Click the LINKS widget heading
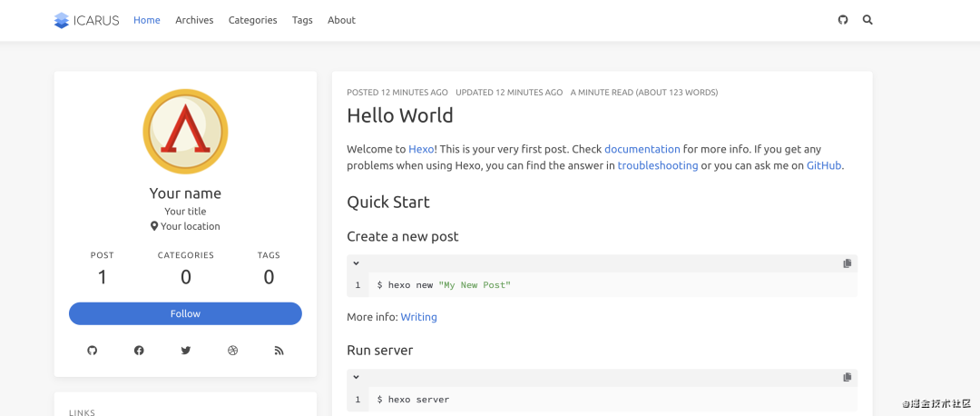This screenshot has height=416, width=980. click(x=82, y=412)
